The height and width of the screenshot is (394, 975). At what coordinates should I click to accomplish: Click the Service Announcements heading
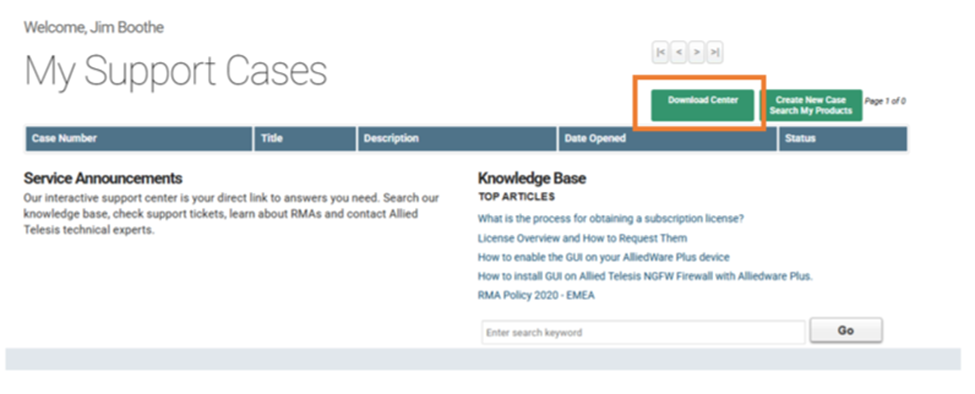(103, 179)
